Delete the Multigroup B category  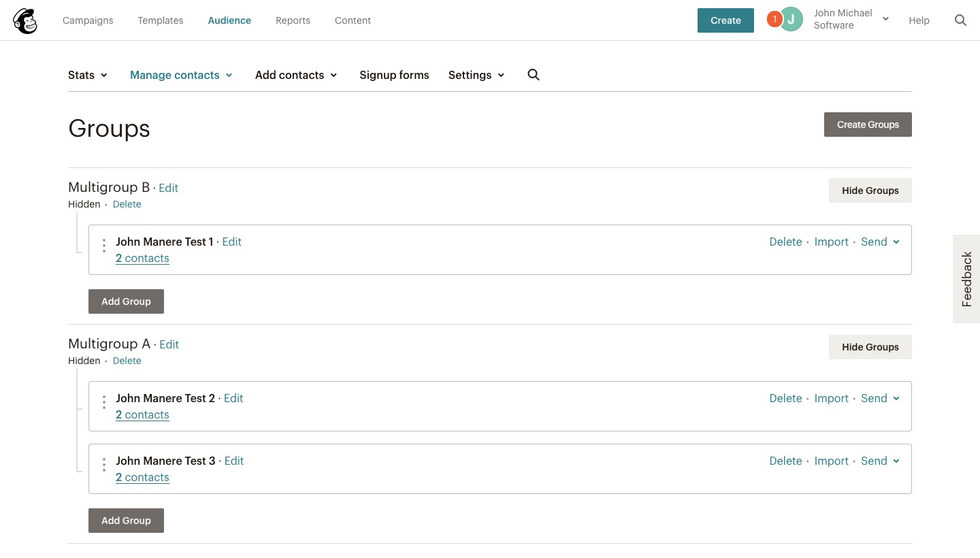127,204
